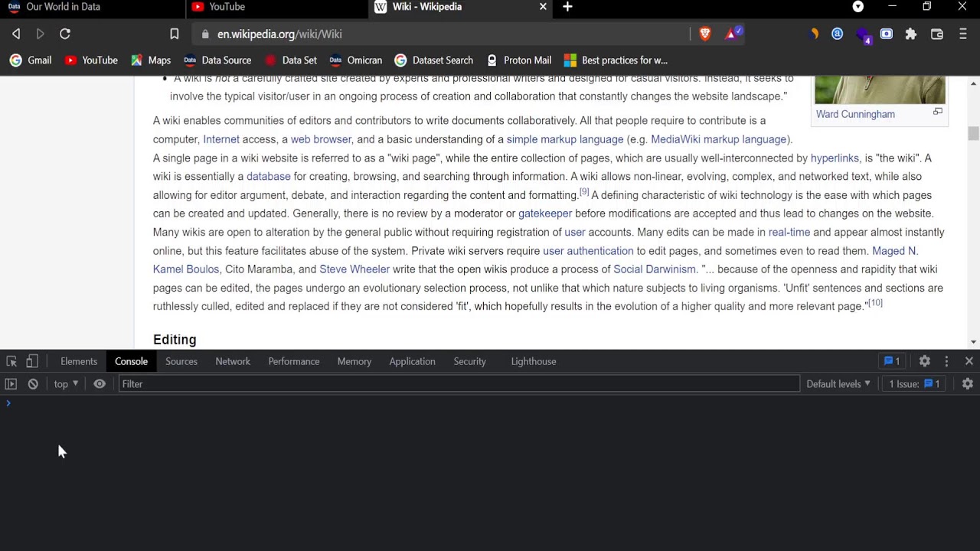Toggle the device toolbar icon

tap(32, 361)
